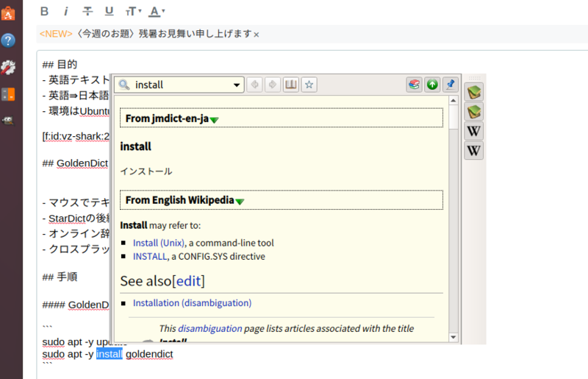
Task: Open the GIMP icon in dock
Action: [x=8, y=121]
